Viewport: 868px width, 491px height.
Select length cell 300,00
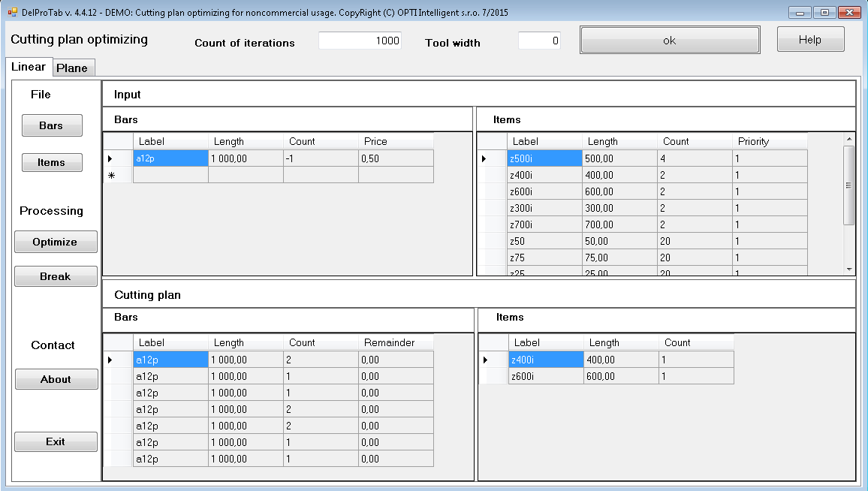(x=620, y=208)
